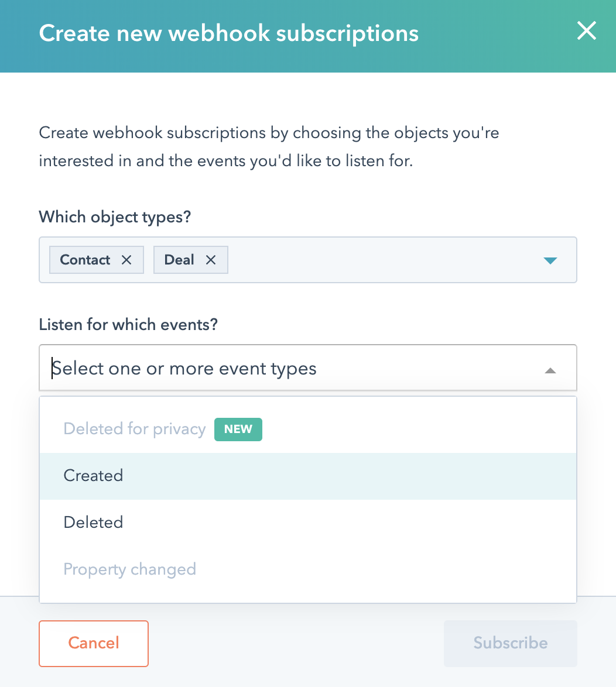Screen dimensions: 616x687
Task: Expand the object types dropdown arrow
Action: 550,260
